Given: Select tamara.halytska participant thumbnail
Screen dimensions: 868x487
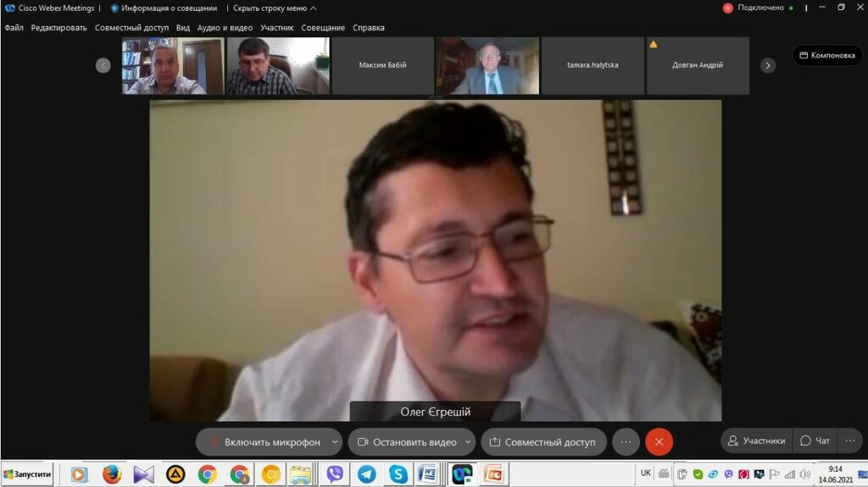Looking at the screenshot, I should [x=593, y=65].
